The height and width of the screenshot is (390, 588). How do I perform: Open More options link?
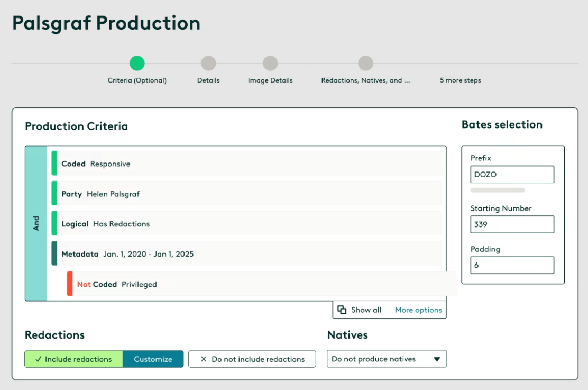pos(418,310)
